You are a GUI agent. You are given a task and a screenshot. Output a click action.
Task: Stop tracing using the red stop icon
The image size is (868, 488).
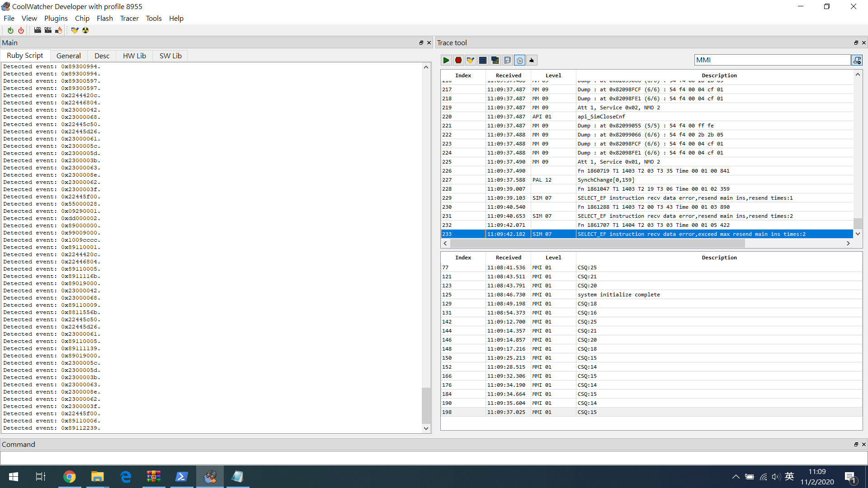[458, 60]
